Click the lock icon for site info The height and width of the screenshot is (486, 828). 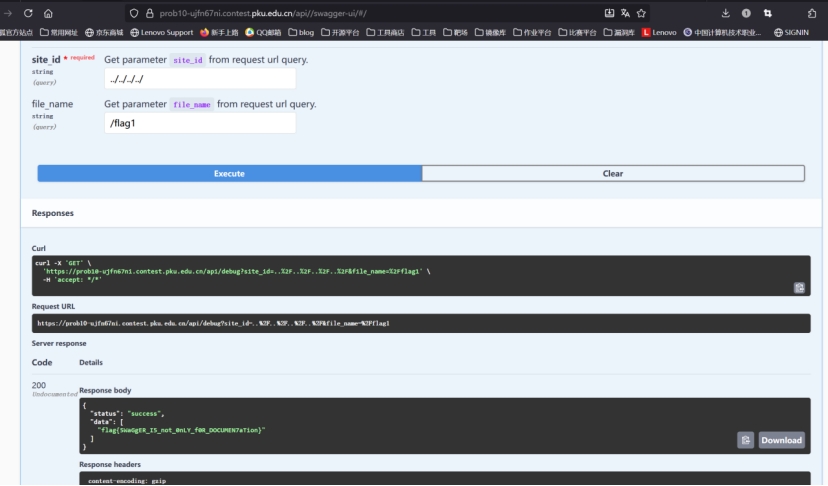tap(150, 13)
